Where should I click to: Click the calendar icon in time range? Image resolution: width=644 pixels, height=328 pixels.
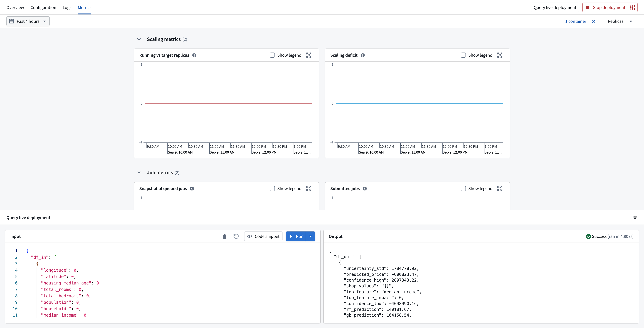point(12,21)
